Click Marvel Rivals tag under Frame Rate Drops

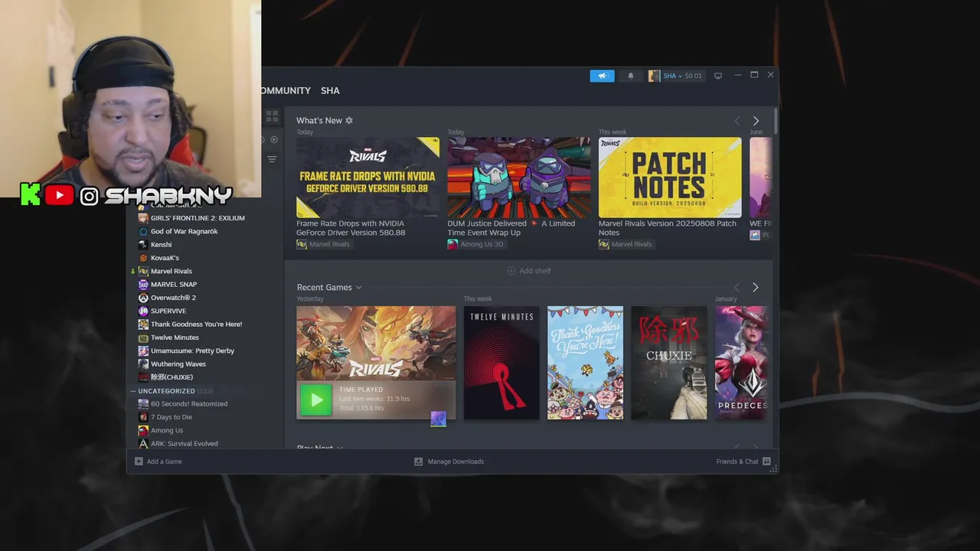(x=323, y=244)
